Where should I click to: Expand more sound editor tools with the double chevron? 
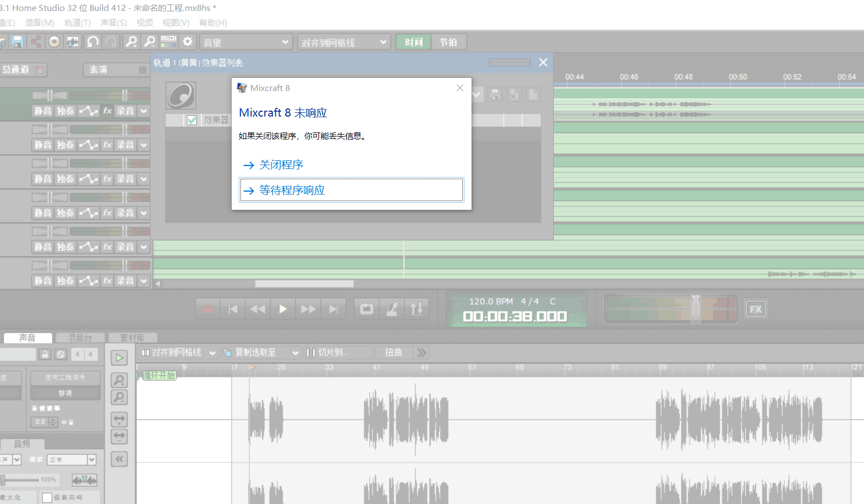[x=421, y=353]
